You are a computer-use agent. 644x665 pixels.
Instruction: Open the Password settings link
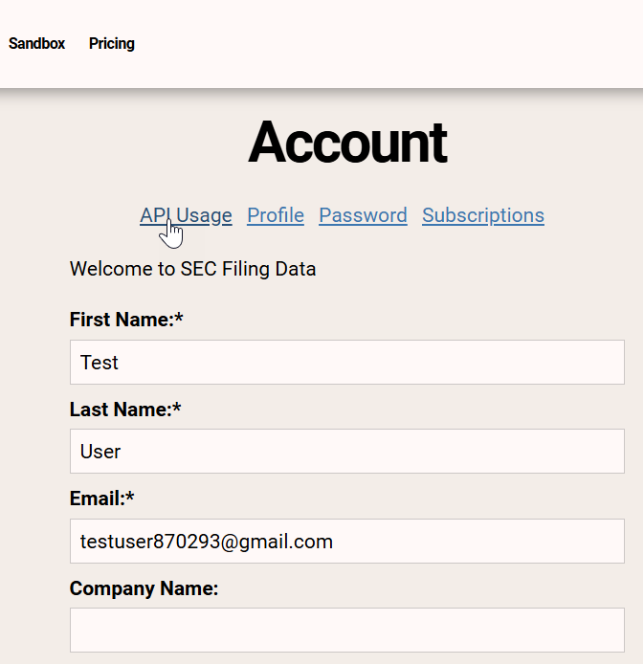point(363,215)
